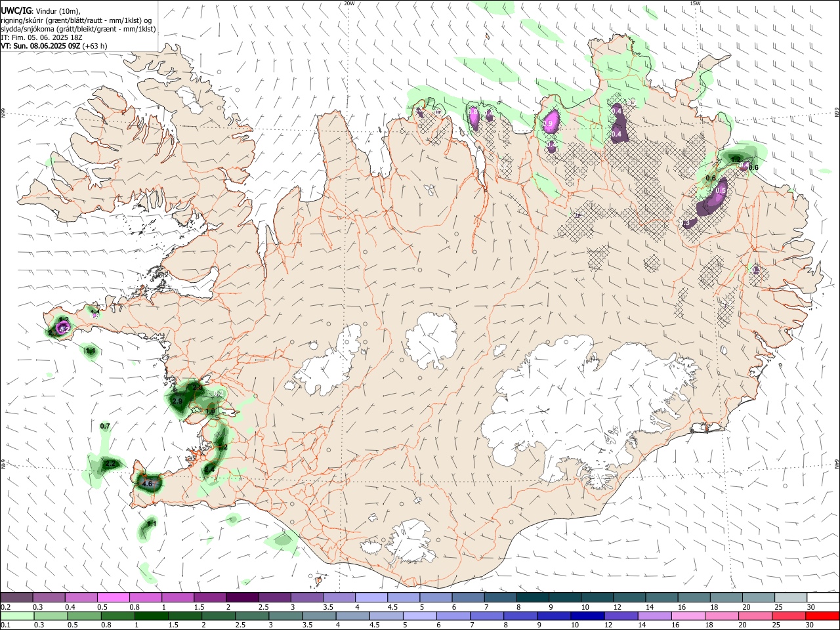Click the 20W longitude label at top
The width and height of the screenshot is (840, 630).
(349, 3)
